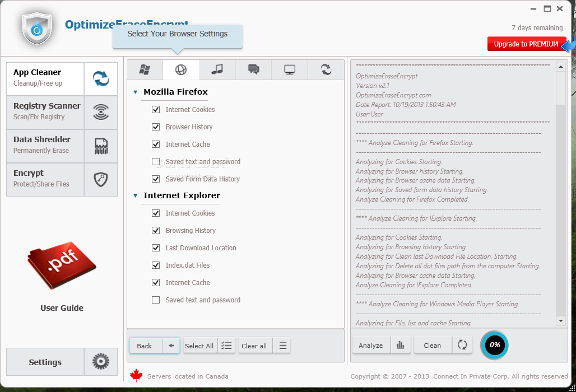Click the Analyze bar chart icon
576x392 pixels.
click(400, 345)
